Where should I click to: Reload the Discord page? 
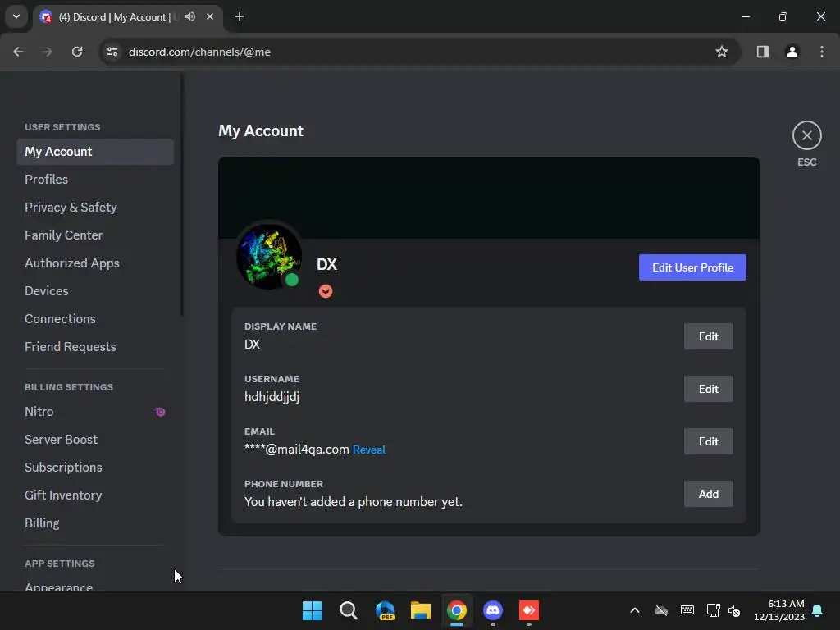(77, 52)
